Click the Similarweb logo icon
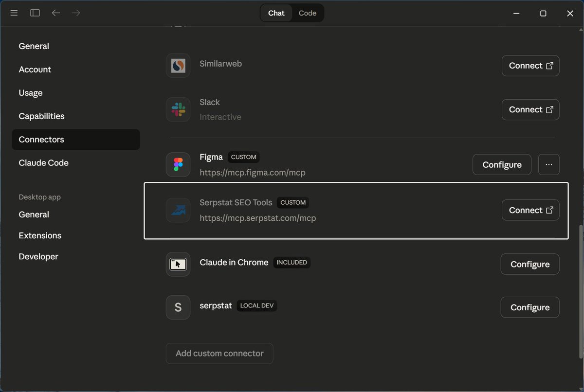The height and width of the screenshot is (392, 584). (x=178, y=66)
